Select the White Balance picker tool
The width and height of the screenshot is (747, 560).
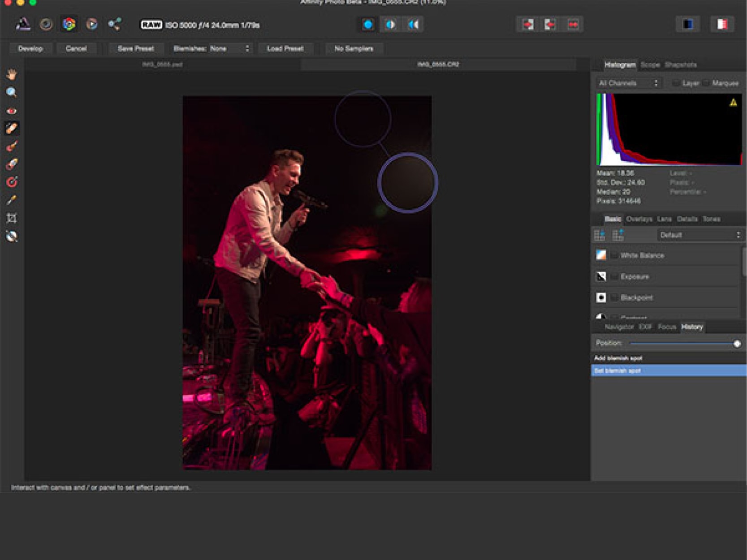[12, 200]
